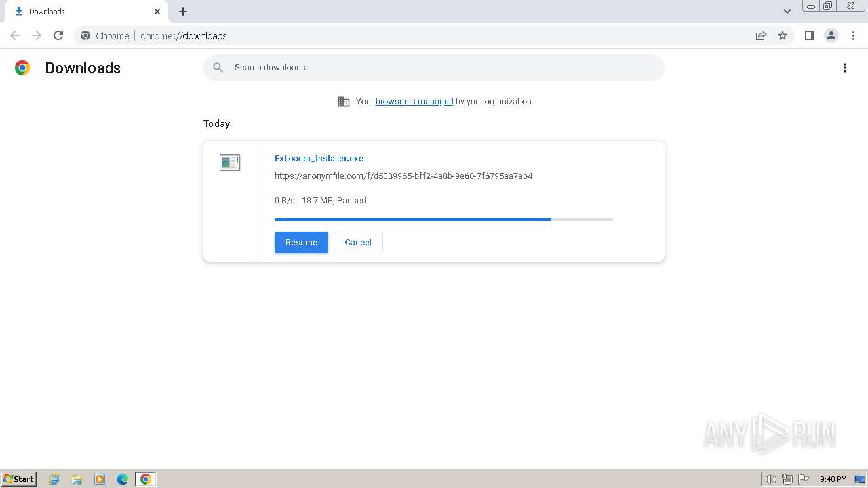
Task: Open a new tab with the plus button
Action: [183, 12]
